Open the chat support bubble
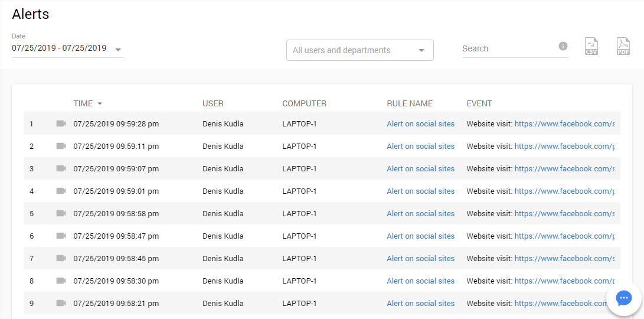Image resolution: width=644 pixels, height=319 pixels. [x=624, y=298]
